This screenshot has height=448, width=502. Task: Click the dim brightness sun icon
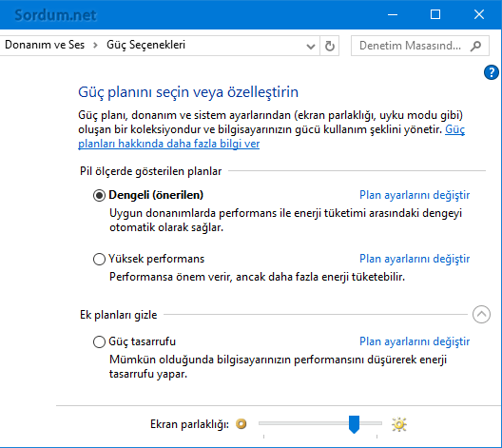241,424
